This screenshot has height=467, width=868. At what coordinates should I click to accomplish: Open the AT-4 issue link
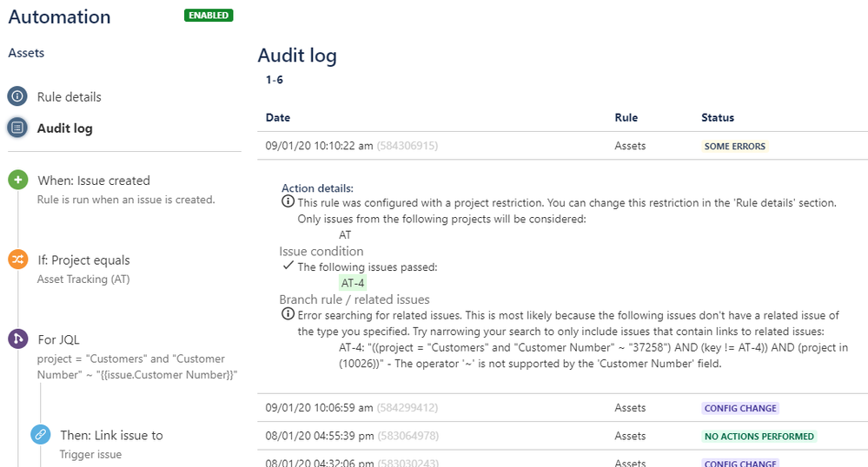tap(353, 283)
